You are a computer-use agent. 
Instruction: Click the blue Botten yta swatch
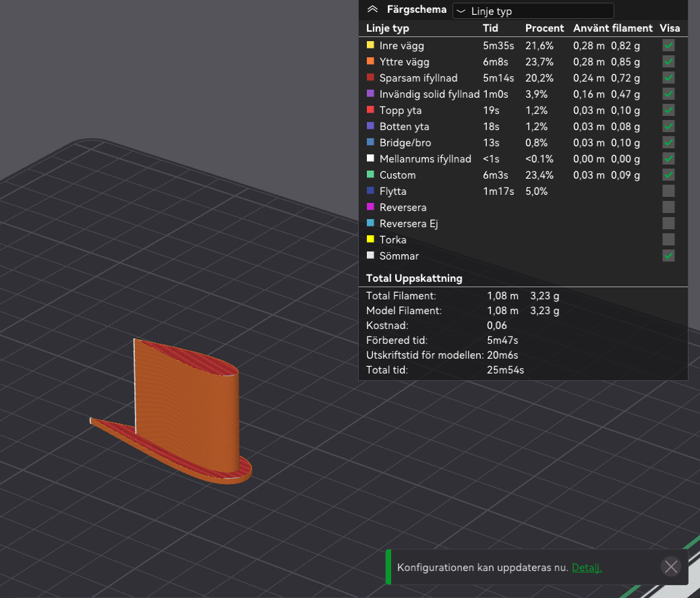click(x=370, y=125)
